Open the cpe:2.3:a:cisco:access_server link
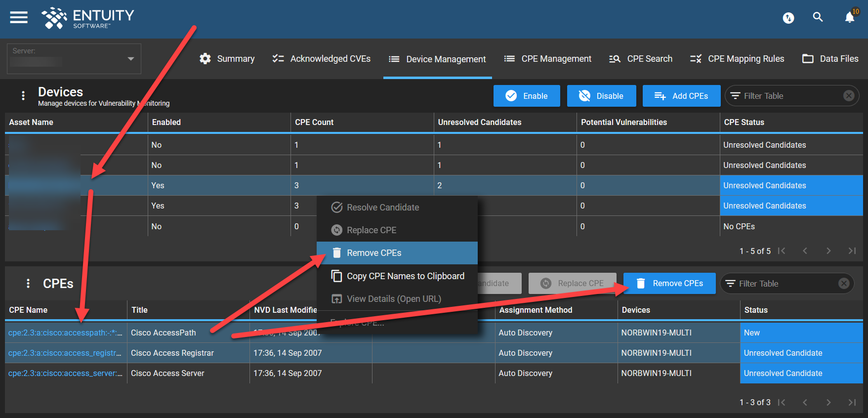Image resolution: width=868 pixels, height=418 pixels. point(65,373)
